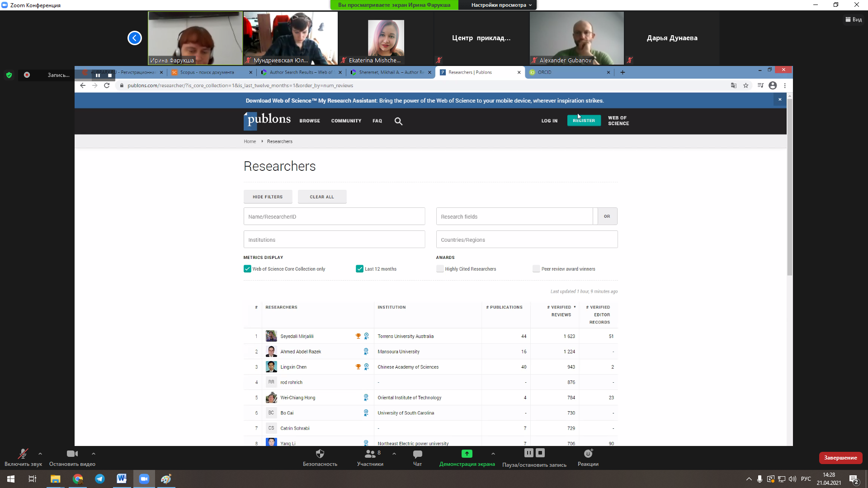
Task: Click Seyedali Mirjalili's trophy award icon
Action: coord(358,336)
